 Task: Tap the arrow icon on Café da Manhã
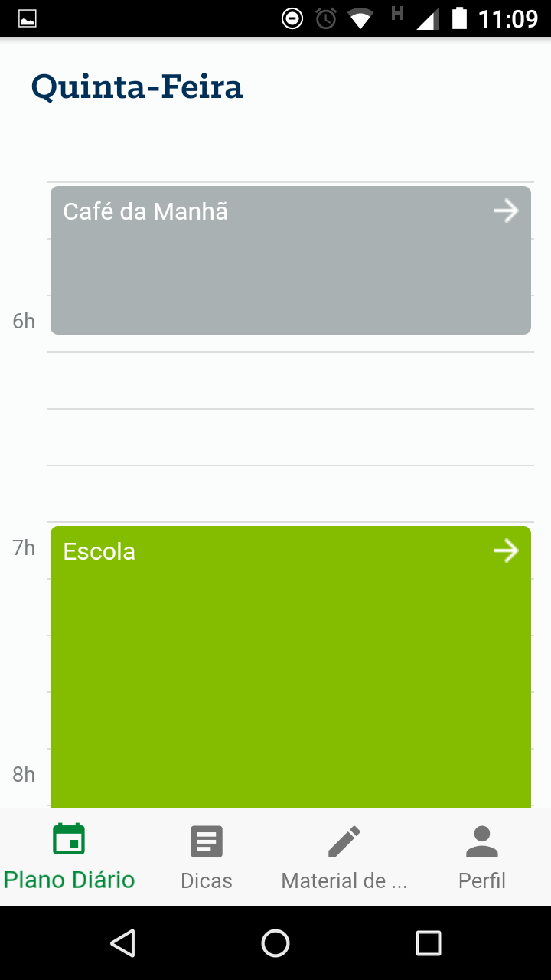506,211
